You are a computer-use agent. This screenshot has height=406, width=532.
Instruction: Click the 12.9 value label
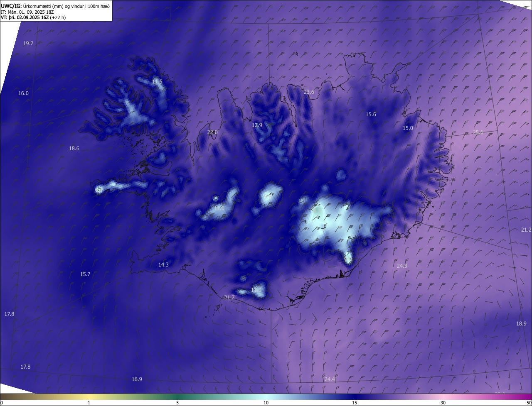(257, 125)
